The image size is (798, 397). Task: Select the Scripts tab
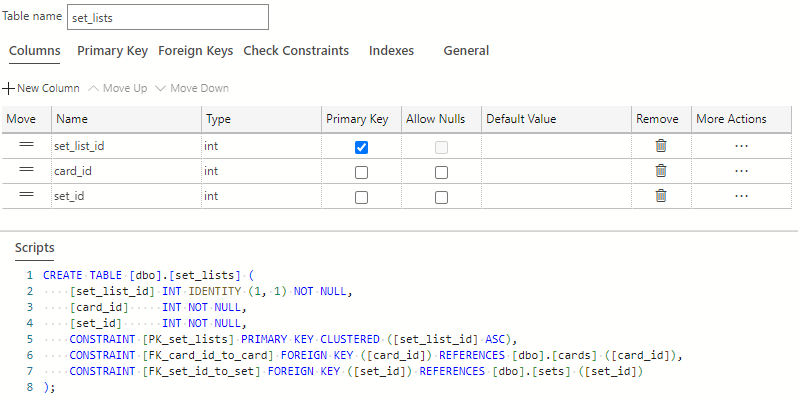tap(35, 248)
